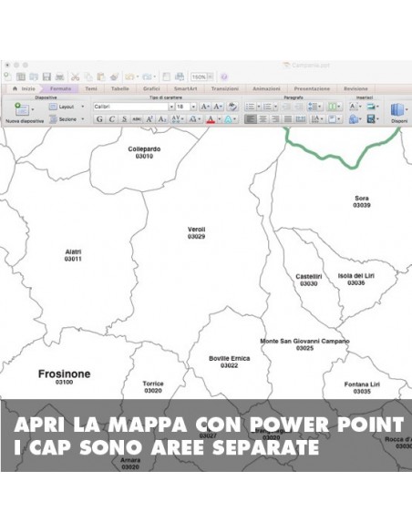Click the red font color A icon
This screenshot has height=532, width=412.
(x=211, y=119)
